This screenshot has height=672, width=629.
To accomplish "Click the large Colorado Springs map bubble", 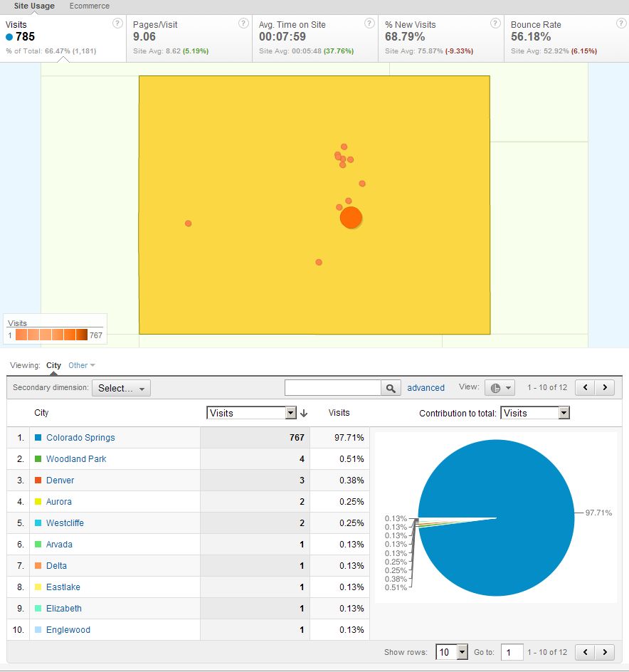I will pos(351,218).
